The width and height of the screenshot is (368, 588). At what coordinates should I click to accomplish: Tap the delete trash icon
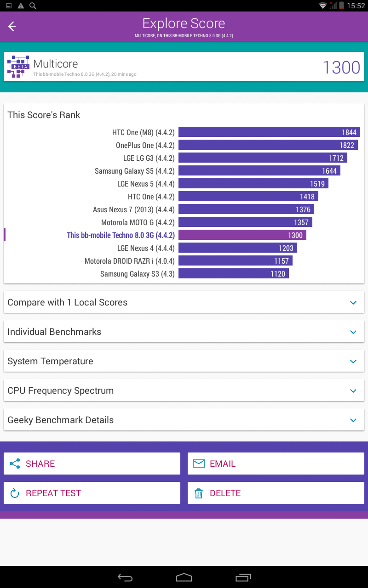[199, 493]
